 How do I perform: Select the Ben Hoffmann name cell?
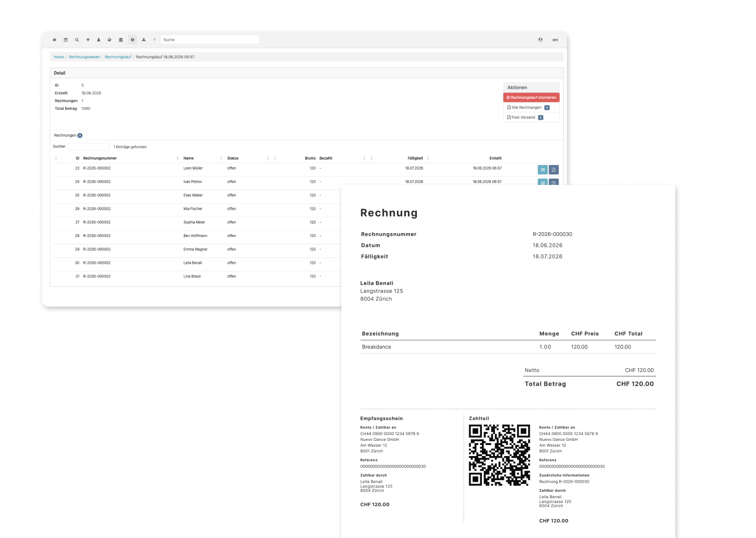click(195, 236)
